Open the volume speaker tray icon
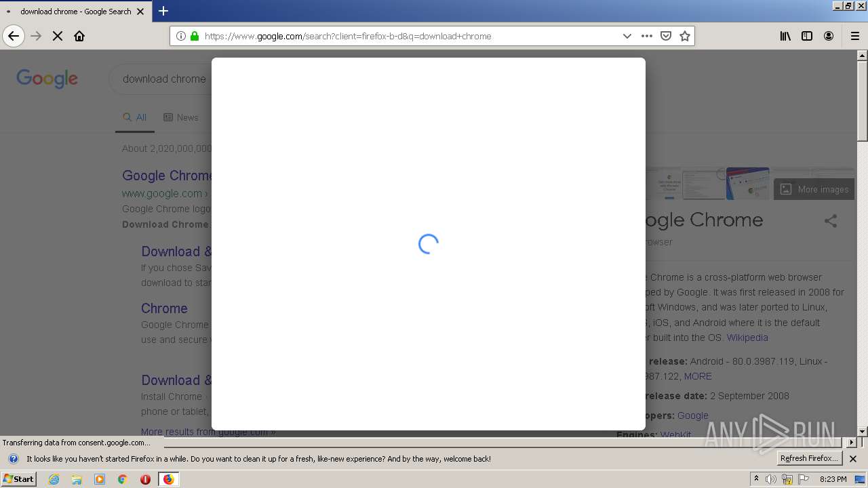This screenshot has height=488, width=868. (x=771, y=479)
